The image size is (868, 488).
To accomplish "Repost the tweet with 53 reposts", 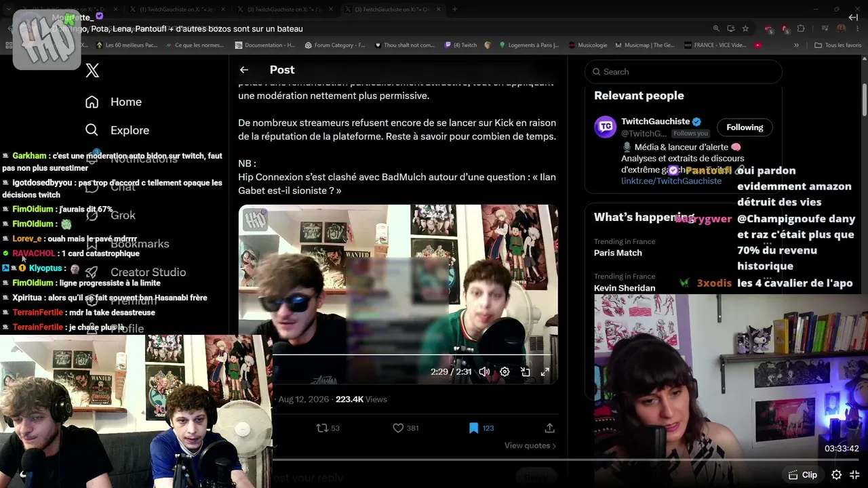I will pyautogui.click(x=328, y=428).
